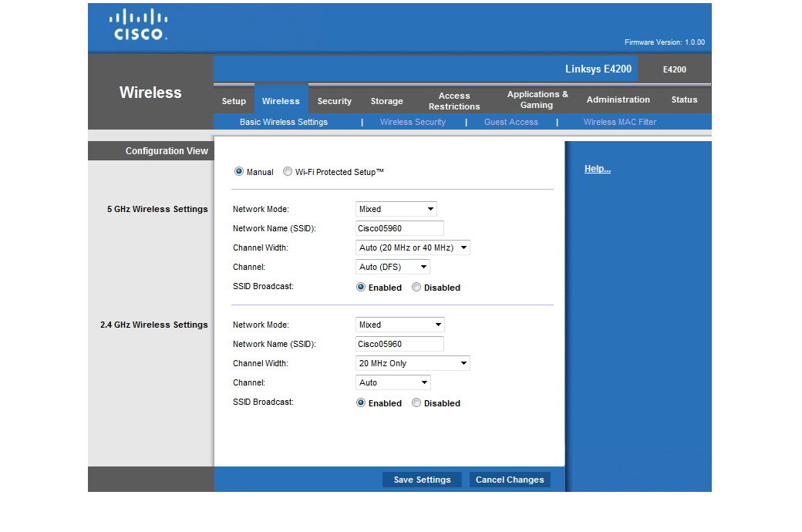Open the Help link
Viewport: 802px width, 532px height.
(597, 169)
